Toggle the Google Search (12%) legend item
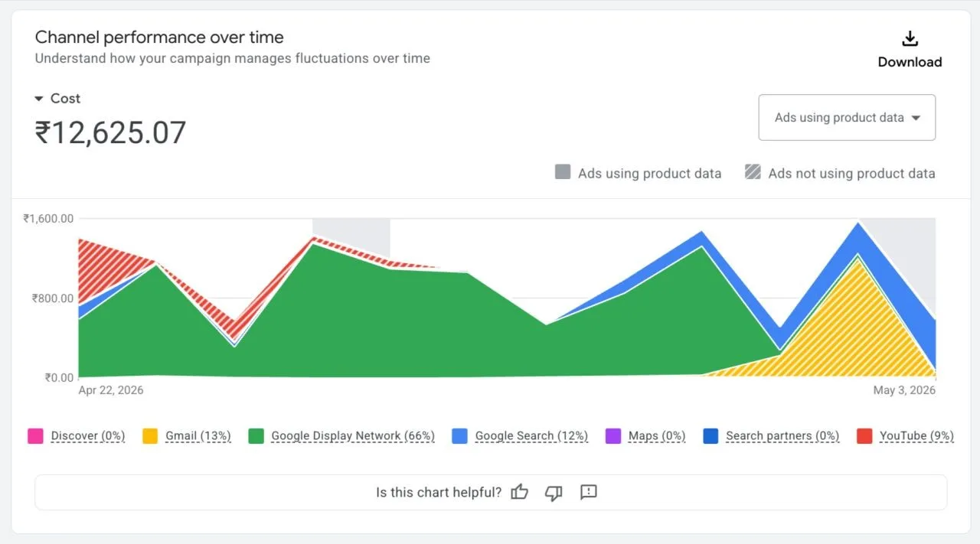 coord(521,436)
